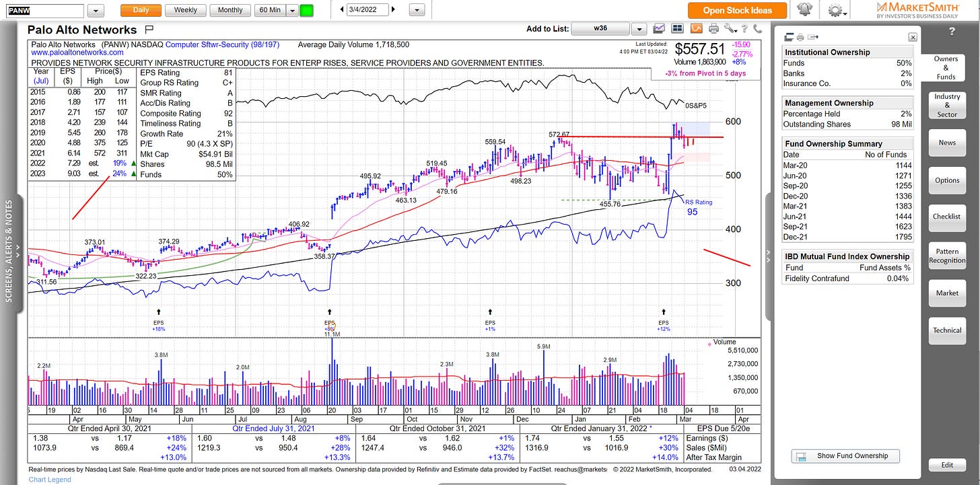Image resolution: width=980 pixels, height=485 pixels.
Task: Click the phone contact icon
Action: click(758, 29)
